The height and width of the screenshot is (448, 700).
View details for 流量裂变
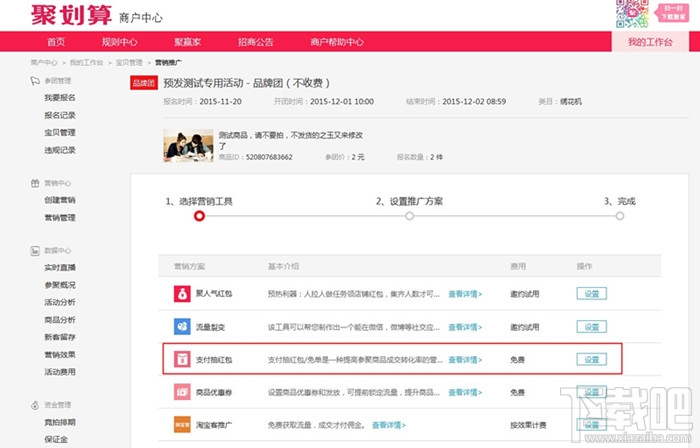pos(465,327)
